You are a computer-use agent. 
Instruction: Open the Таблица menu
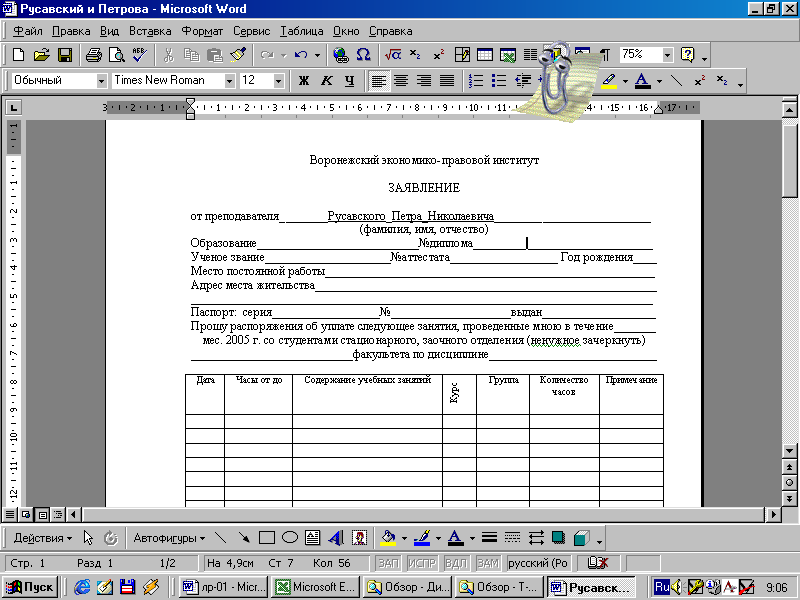click(301, 31)
